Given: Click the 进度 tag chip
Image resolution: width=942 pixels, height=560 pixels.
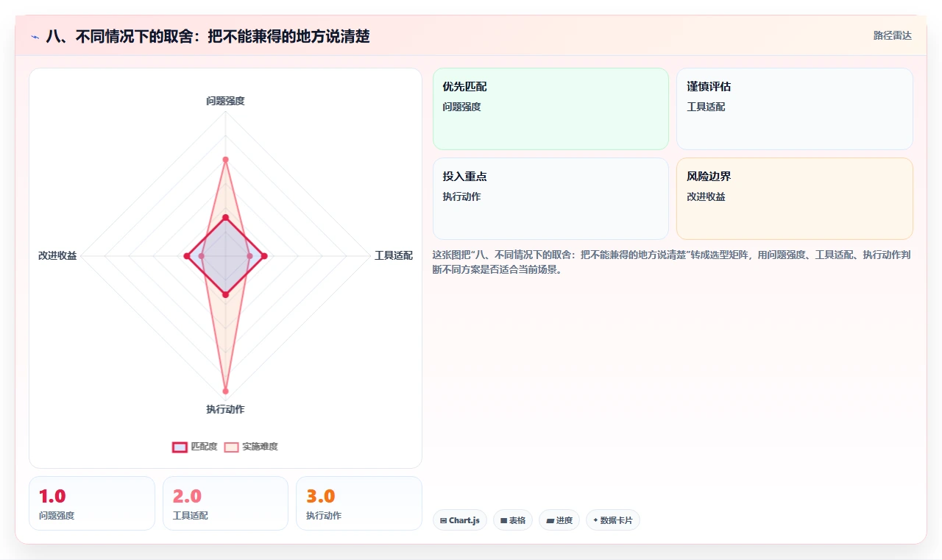Looking at the screenshot, I should click(x=559, y=520).
